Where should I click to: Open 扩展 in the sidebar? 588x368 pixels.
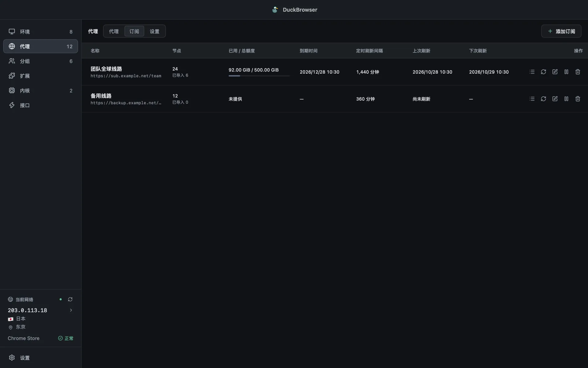[40, 76]
